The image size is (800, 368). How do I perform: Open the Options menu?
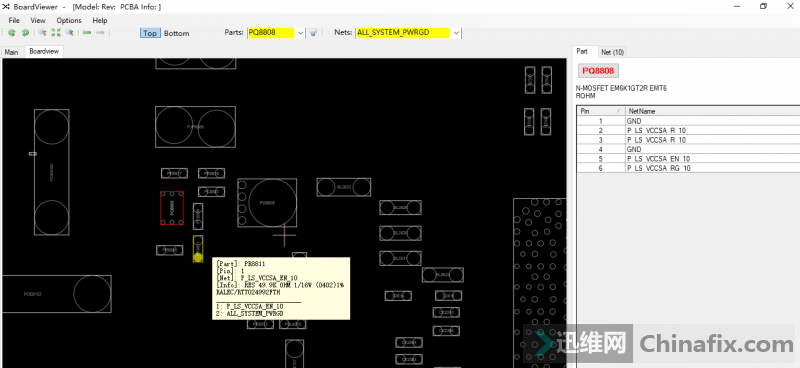click(69, 20)
